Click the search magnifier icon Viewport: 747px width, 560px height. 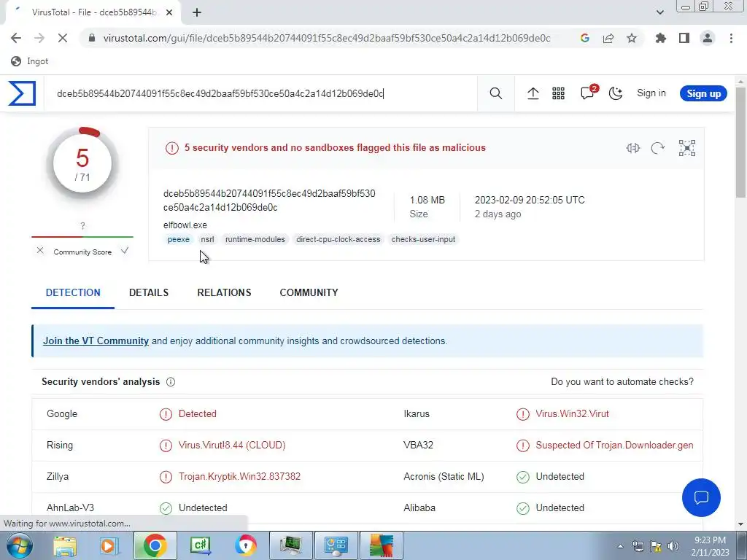496,93
